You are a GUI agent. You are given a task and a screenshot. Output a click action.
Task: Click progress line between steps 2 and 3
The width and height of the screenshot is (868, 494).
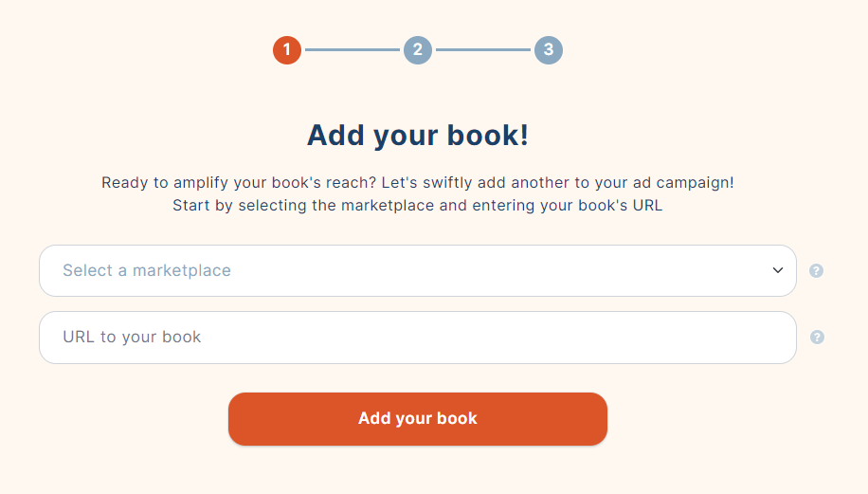click(482, 50)
